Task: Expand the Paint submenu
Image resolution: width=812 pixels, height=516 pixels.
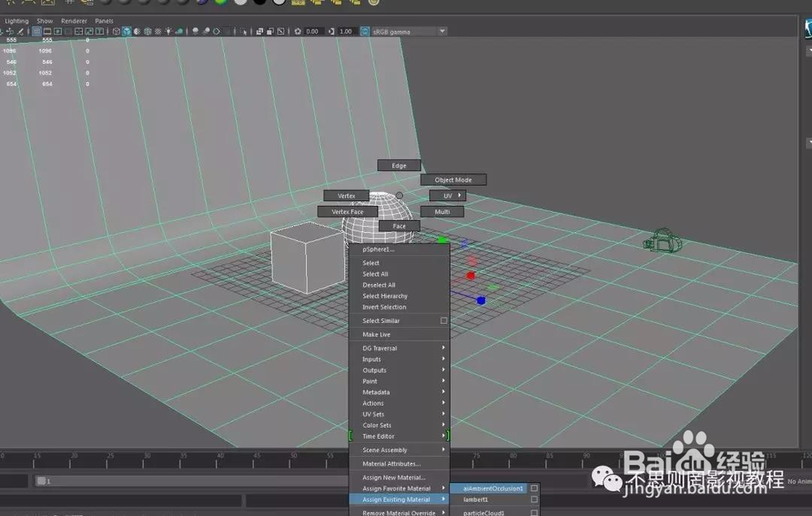Action: 399,381
